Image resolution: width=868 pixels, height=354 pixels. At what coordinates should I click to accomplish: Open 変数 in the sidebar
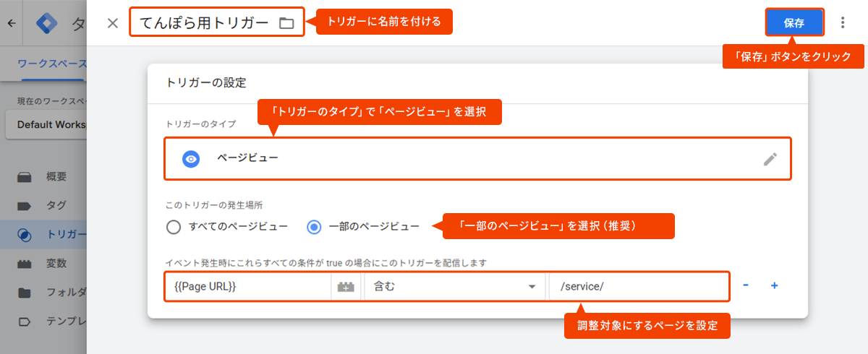pos(43,263)
